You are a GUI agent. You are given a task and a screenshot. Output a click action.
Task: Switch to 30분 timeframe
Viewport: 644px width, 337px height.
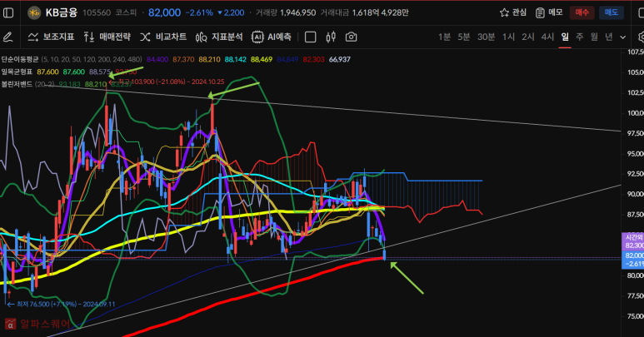tap(486, 37)
